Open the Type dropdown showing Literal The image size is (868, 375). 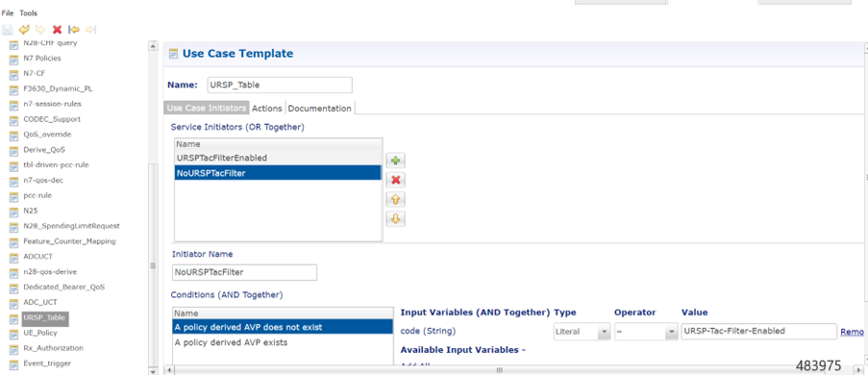582,332
